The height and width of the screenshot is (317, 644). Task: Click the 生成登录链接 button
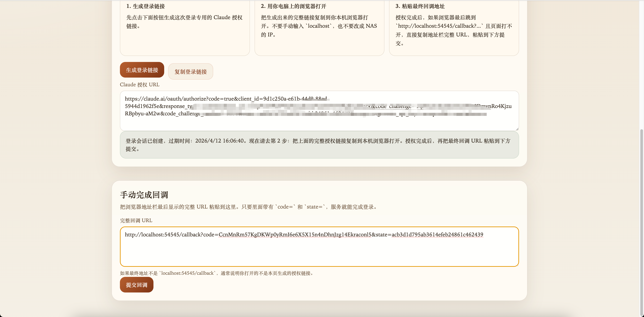(x=142, y=70)
